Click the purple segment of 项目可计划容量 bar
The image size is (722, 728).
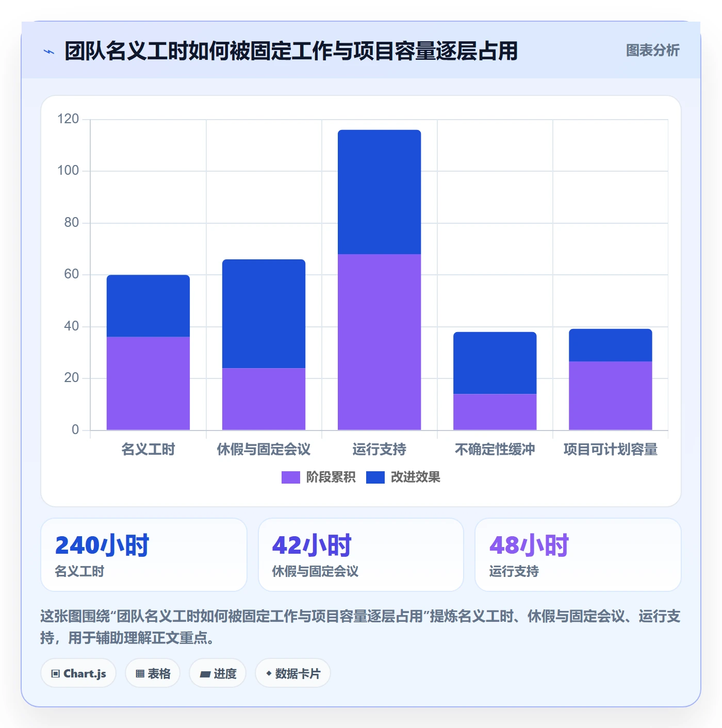[610, 395]
